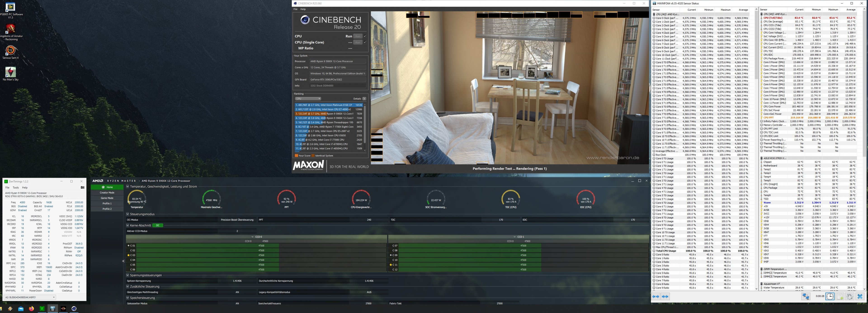868x313 pixels.
Task: Click the ZenTimings screenshot camera icon
Action: pos(83,187)
